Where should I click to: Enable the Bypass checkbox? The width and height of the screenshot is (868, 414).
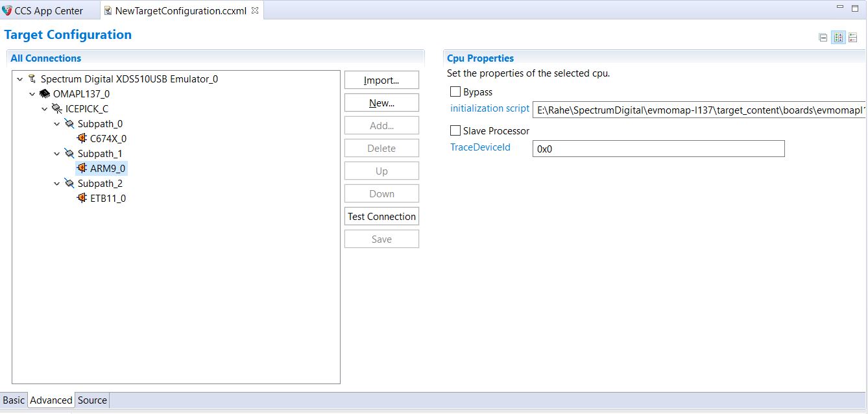(x=455, y=92)
